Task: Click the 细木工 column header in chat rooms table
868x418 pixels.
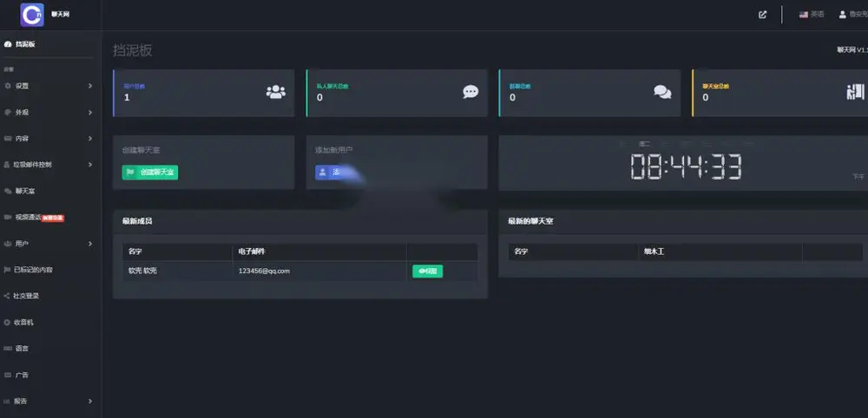Action: [x=654, y=252]
